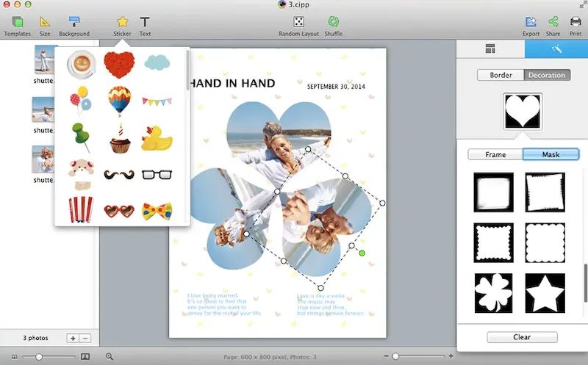This screenshot has height=365, width=588.
Task: Add the hot air balloon sticker
Action: click(x=119, y=101)
